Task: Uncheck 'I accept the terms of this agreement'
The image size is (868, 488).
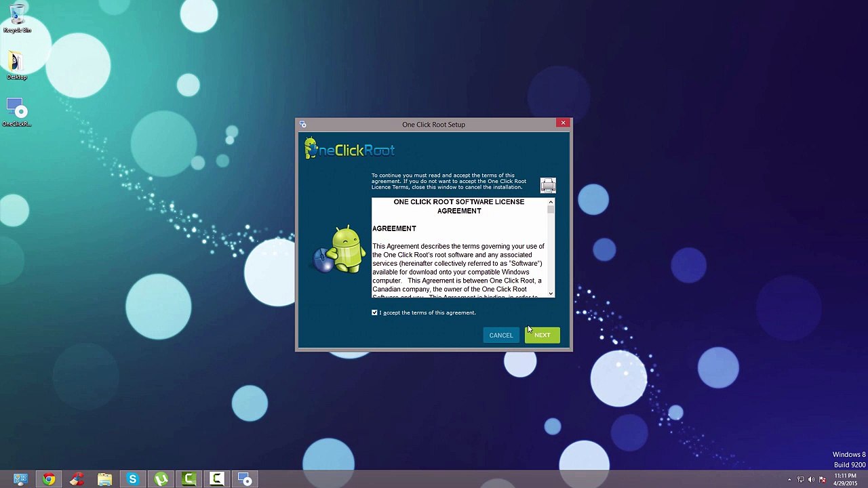Action: (x=374, y=312)
